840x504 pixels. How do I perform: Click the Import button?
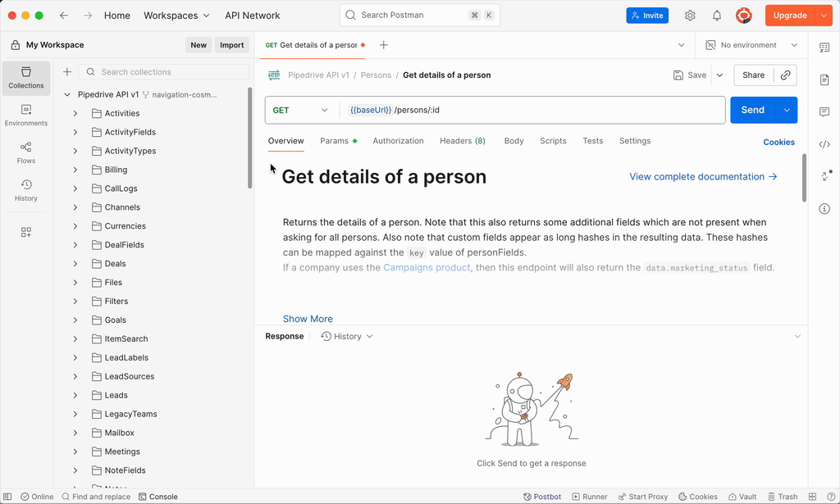231,45
